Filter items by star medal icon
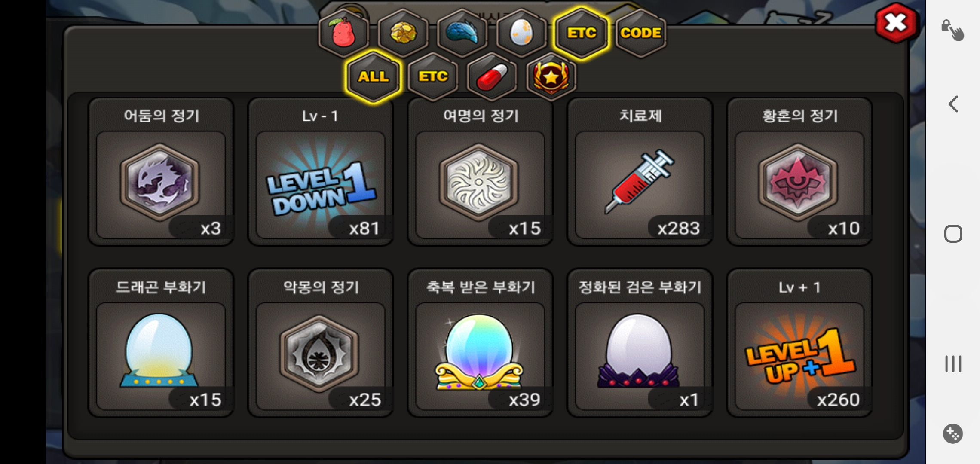Screen dimensions: 980x464 pyautogui.click(x=551, y=77)
